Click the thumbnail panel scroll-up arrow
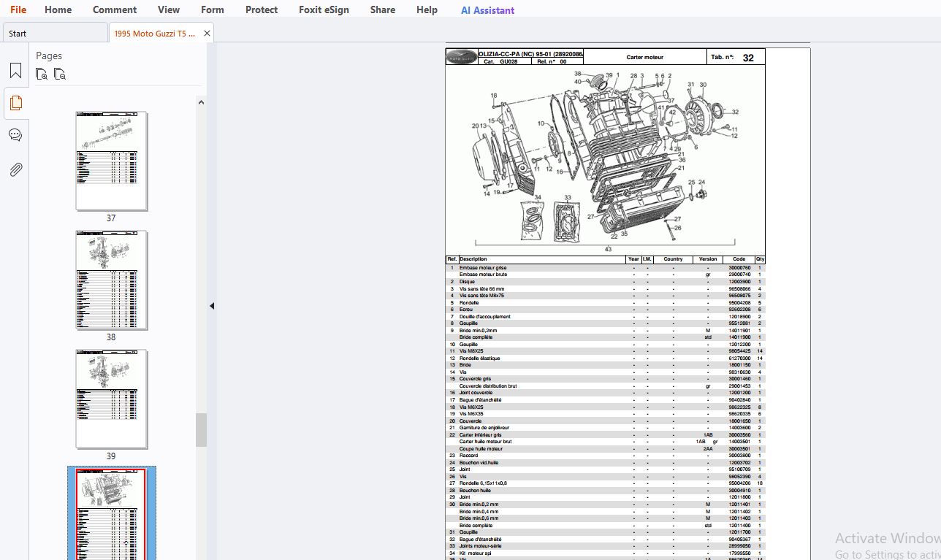Image resolution: width=941 pixels, height=560 pixels. click(x=201, y=102)
